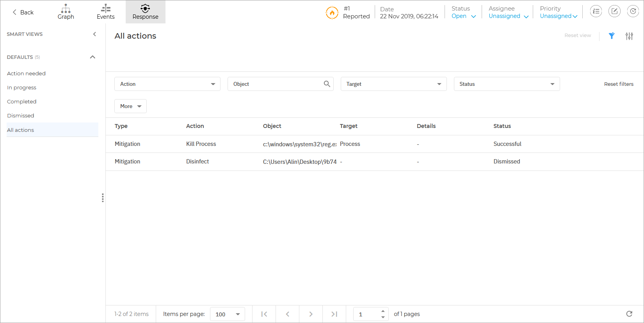Click the Details column header

[x=426, y=126]
